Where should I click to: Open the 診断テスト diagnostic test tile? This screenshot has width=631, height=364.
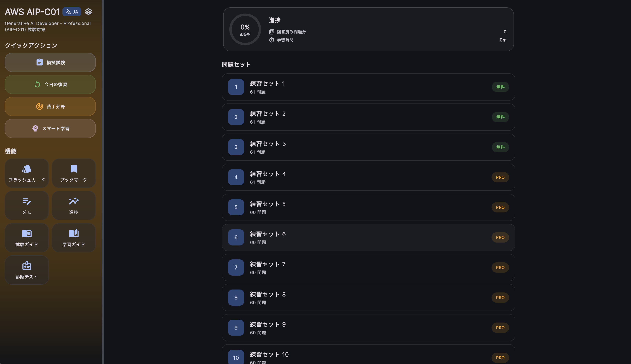27,270
